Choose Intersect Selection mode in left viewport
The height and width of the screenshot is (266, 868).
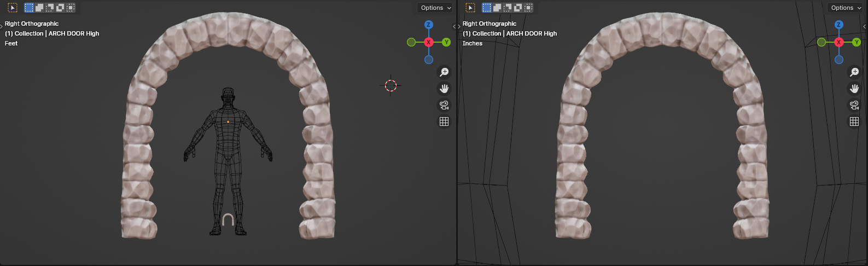click(x=71, y=8)
